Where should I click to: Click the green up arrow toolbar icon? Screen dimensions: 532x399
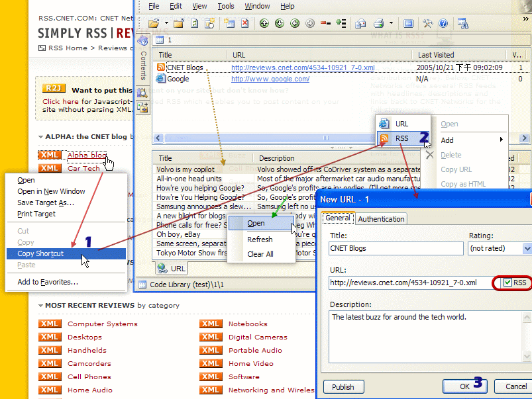pyautogui.click(x=264, y=23)
